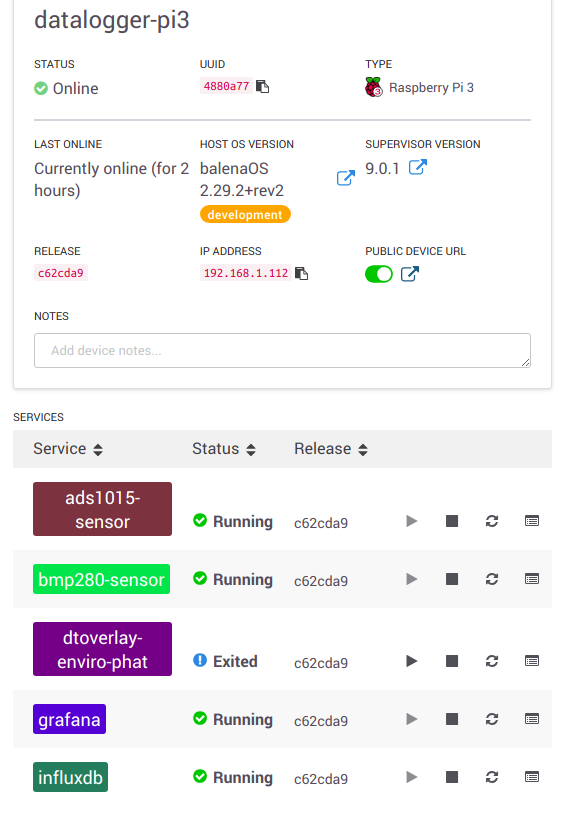Sort services by Release column
This screenshot has height=821, width=566.
(331, 449)
